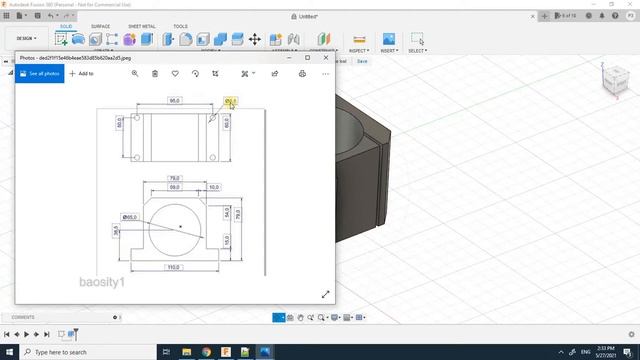Image resolution: width=640 pixels, height=360 pixels.
Task: Switch to the TOOLS tab
Action: pos(180,26)
